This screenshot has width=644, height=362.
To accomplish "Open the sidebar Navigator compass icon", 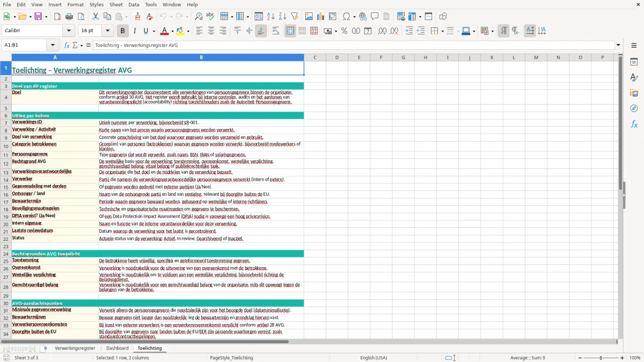I will [x=634, y=108].
